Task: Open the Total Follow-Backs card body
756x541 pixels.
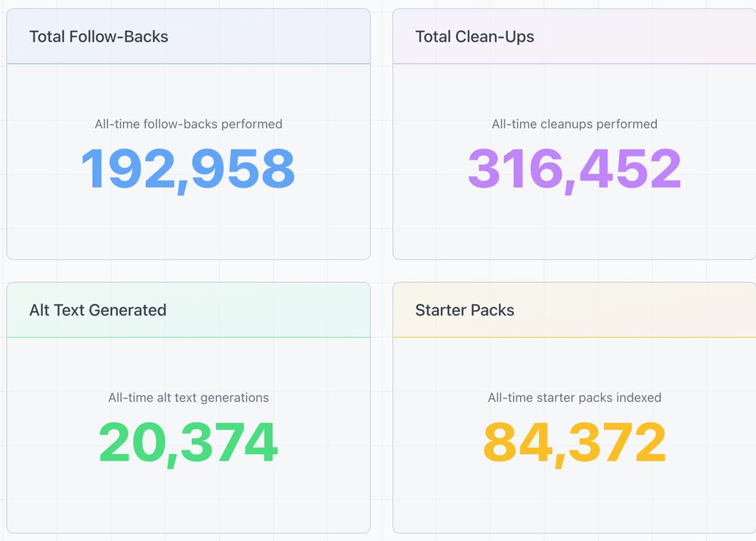Action: point(187,159)
